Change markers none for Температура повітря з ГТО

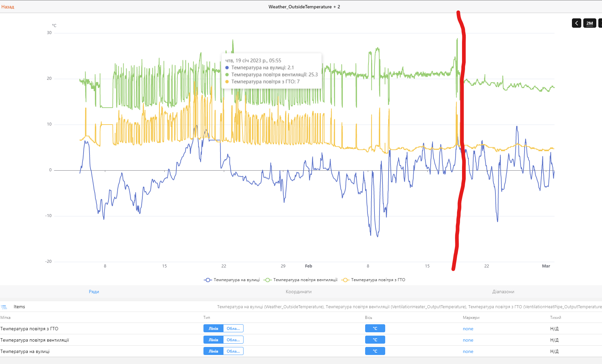coord(468,329)
